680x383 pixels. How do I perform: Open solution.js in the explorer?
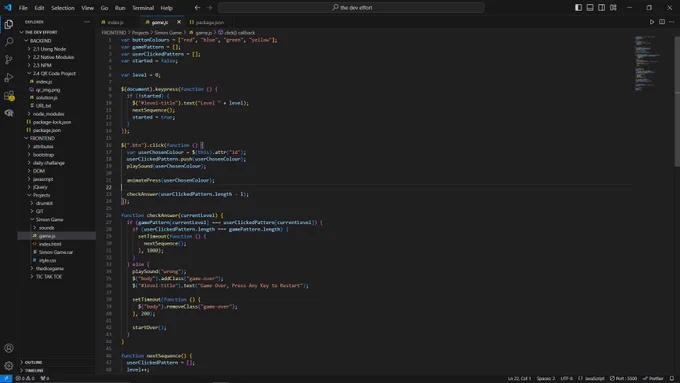tap(46, 98)
